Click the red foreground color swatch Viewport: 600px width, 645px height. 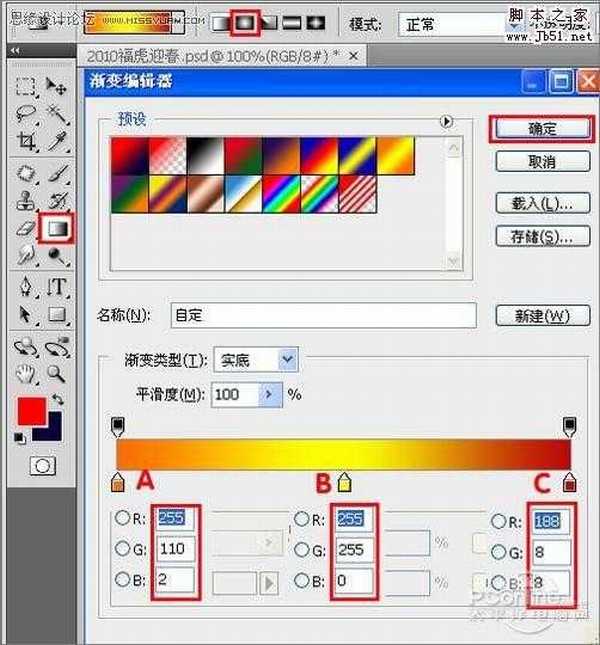30,412
